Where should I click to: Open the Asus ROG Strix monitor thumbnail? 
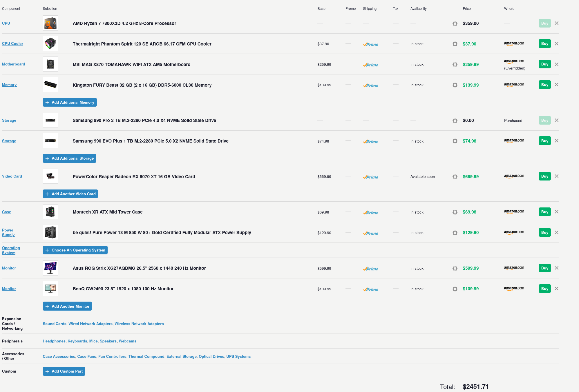point(50,268)
